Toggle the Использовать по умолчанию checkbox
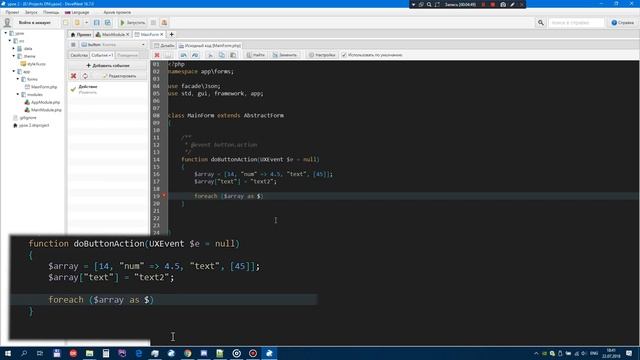Screen dimensions: 640x360 (344, 55)
